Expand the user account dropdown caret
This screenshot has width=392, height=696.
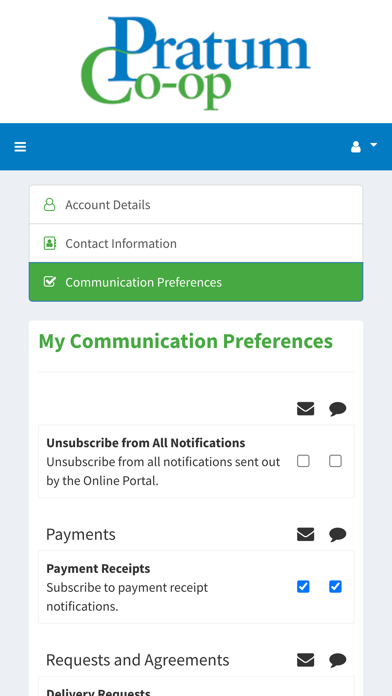(373, 145)
